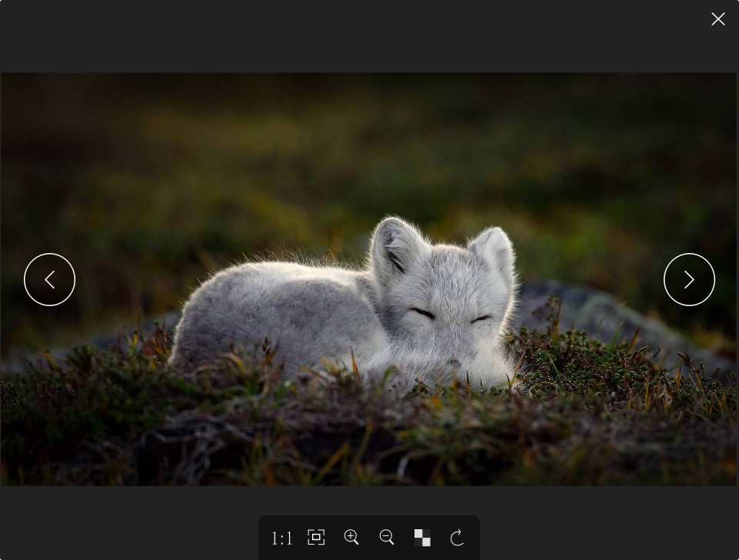
Task: Fit the image to the screen
Action: 316,538
